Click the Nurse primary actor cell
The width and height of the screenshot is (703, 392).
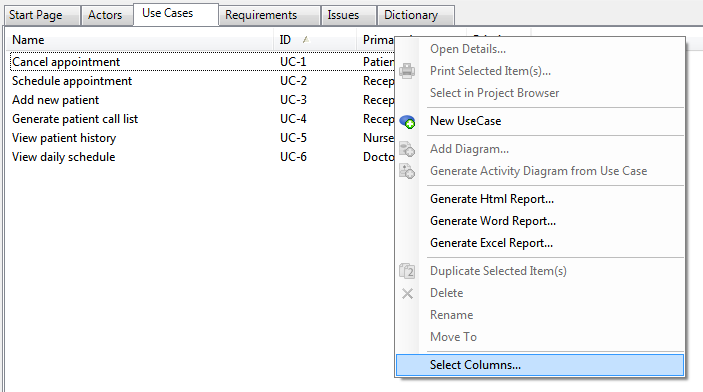pos(378,138)
